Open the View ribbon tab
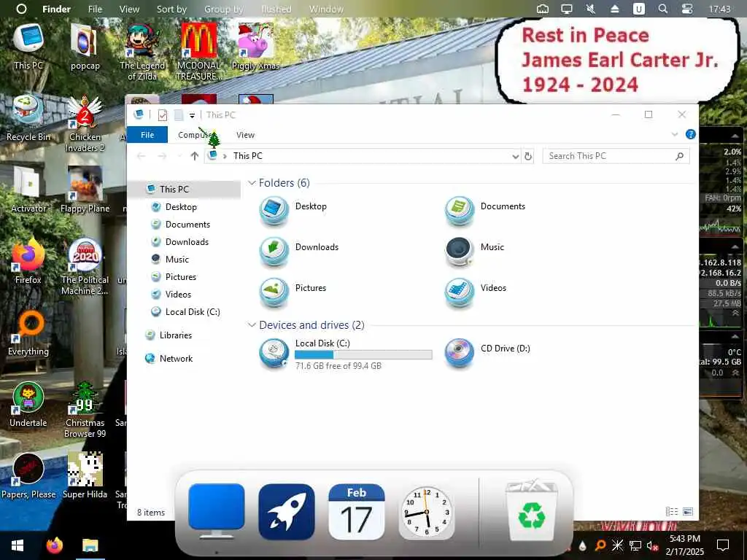This screenshot has width=747, height=560. [245, 135]
